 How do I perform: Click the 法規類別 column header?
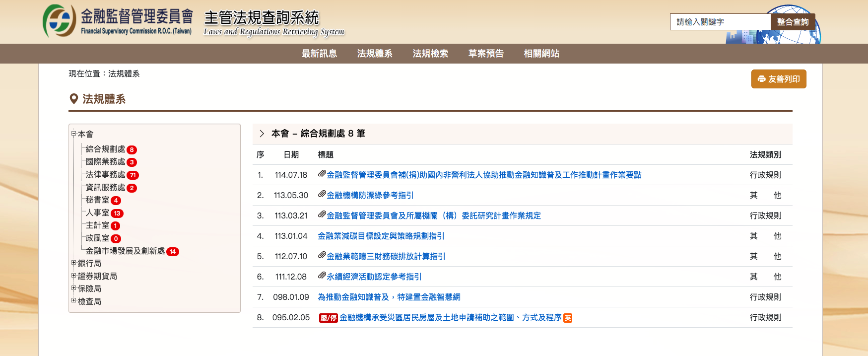(x=765, y=154)
